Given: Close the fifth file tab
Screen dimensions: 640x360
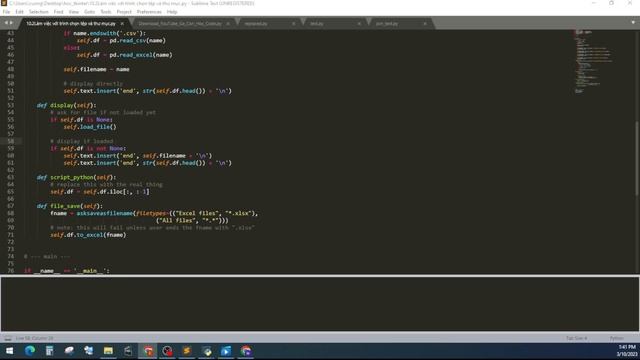Looking at the screenshot, I should click(x=425, y=24).
